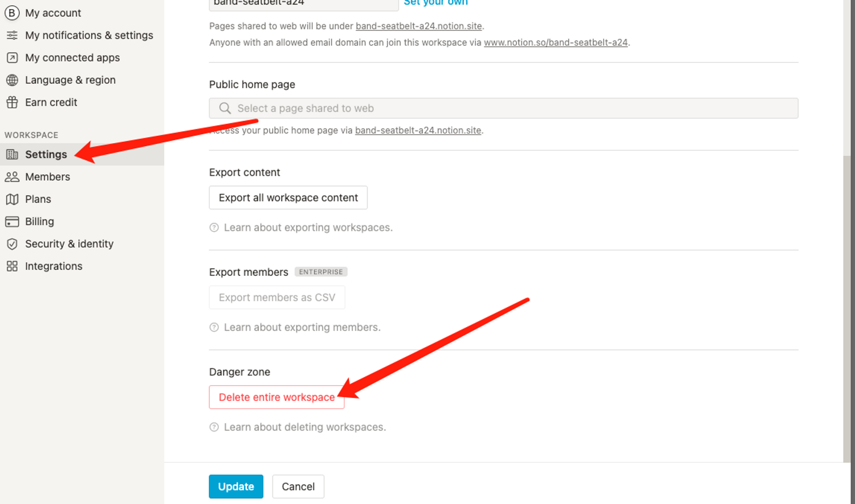Click the Settings menu item

tap(46, 154)
